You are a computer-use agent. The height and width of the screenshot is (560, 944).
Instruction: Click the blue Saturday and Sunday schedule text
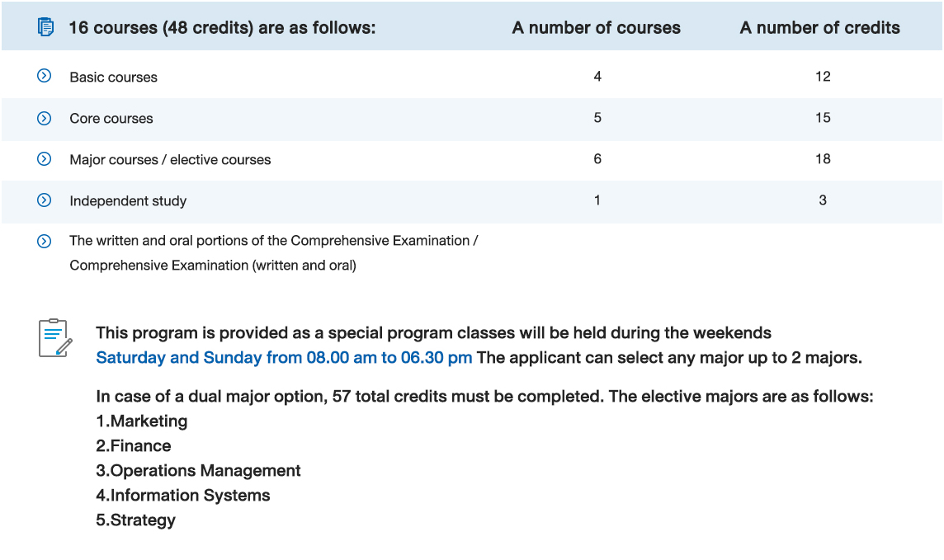coord(284,358)
